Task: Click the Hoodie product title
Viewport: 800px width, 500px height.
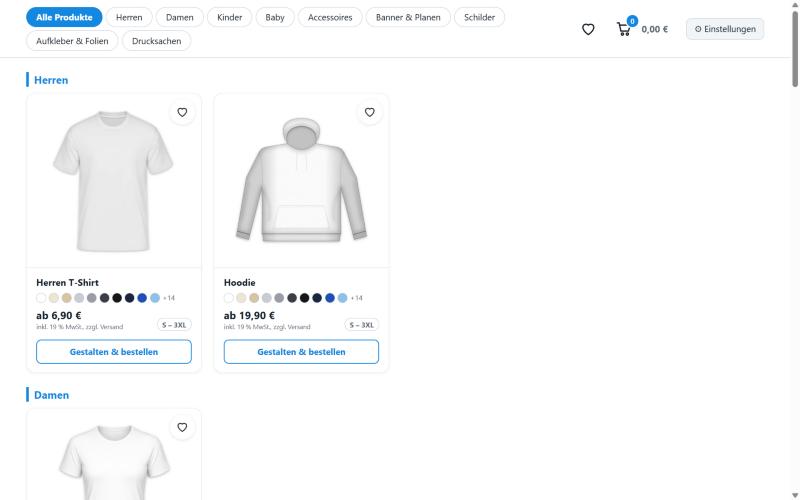Action: (239, 283)
